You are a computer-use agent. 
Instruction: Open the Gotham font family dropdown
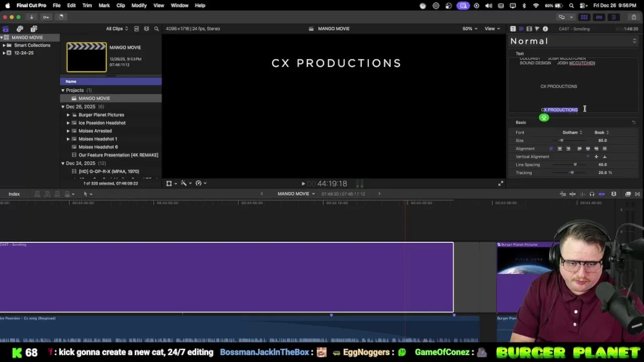(x=572, y=132)
